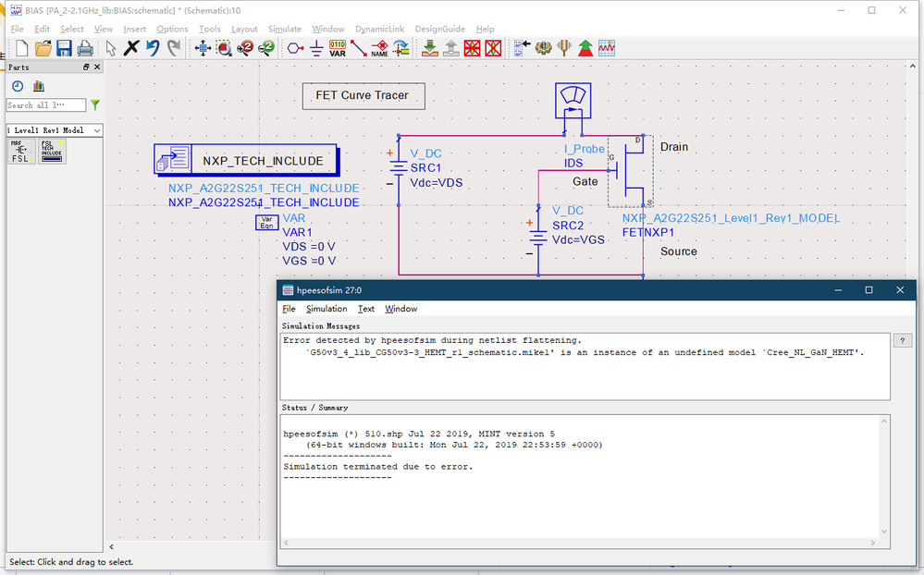
Task: Undock the Parts panel with float button
Action: click(x=87, y=67)
